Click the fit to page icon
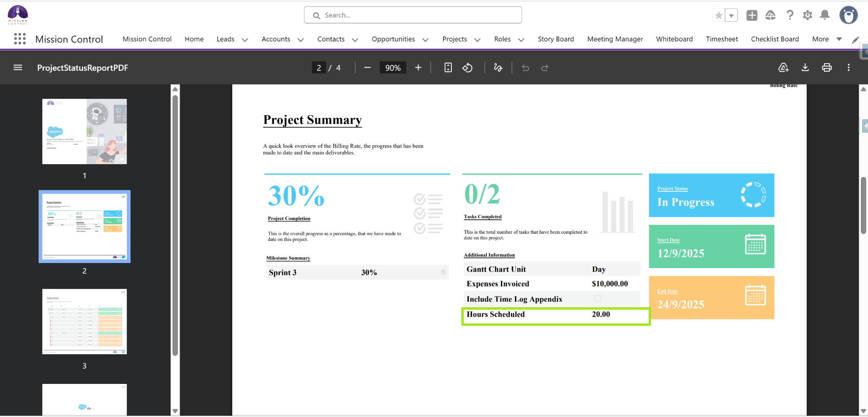The image size is (868, 417). [448, 67]
